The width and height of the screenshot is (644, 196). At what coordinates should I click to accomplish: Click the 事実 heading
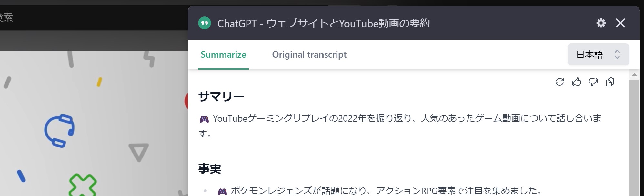tap(210, 169)
